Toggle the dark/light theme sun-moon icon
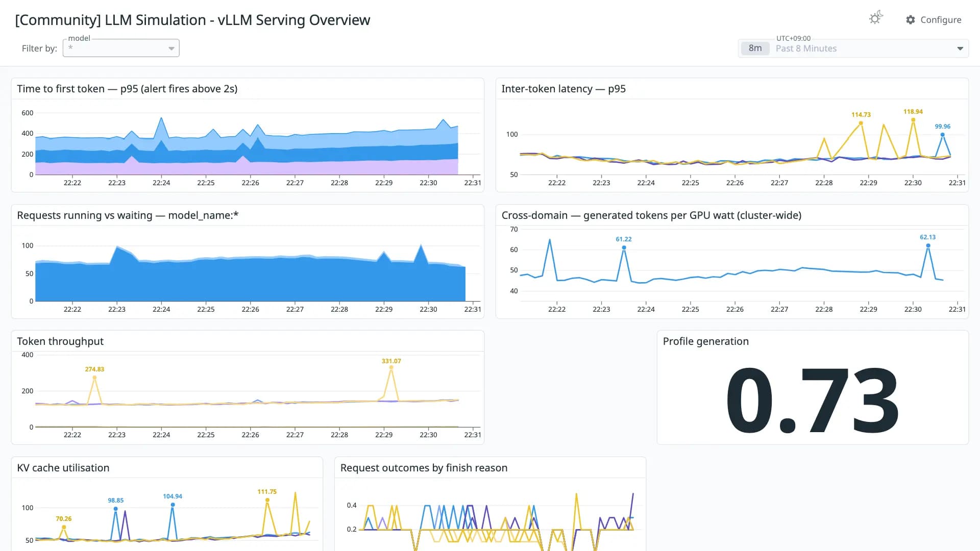Viewport: 980px width, 551px height. click(x=876, y=18)
